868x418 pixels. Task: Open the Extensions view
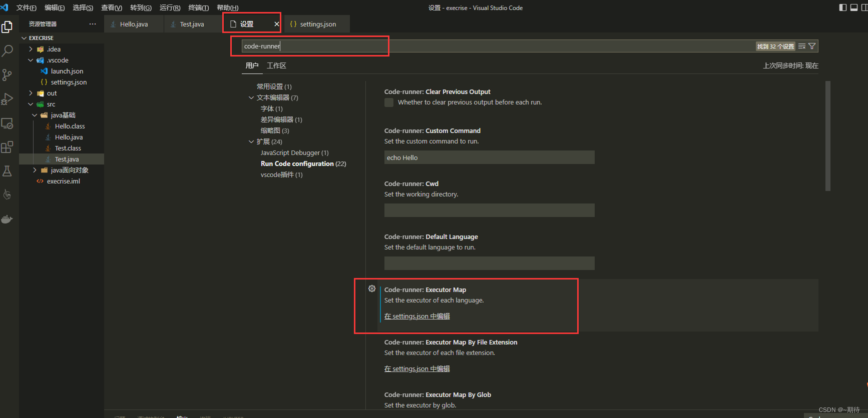tap(7, 147)
